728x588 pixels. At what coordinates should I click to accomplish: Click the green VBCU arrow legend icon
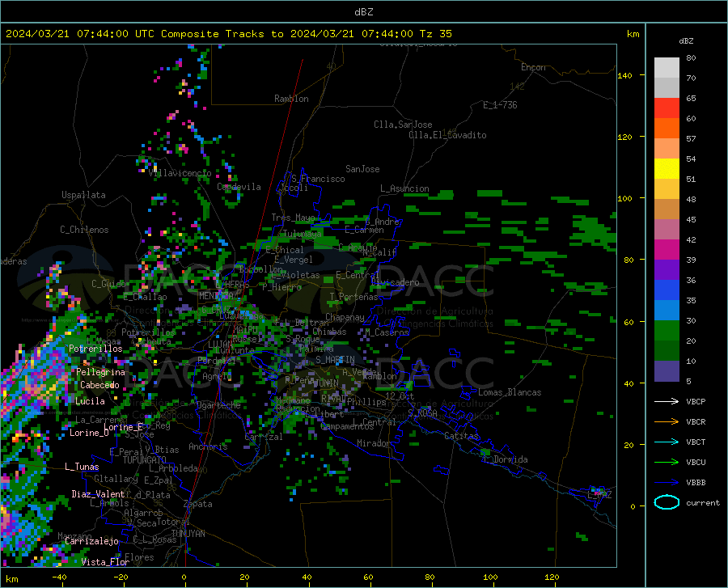click(x=667, y=463)
